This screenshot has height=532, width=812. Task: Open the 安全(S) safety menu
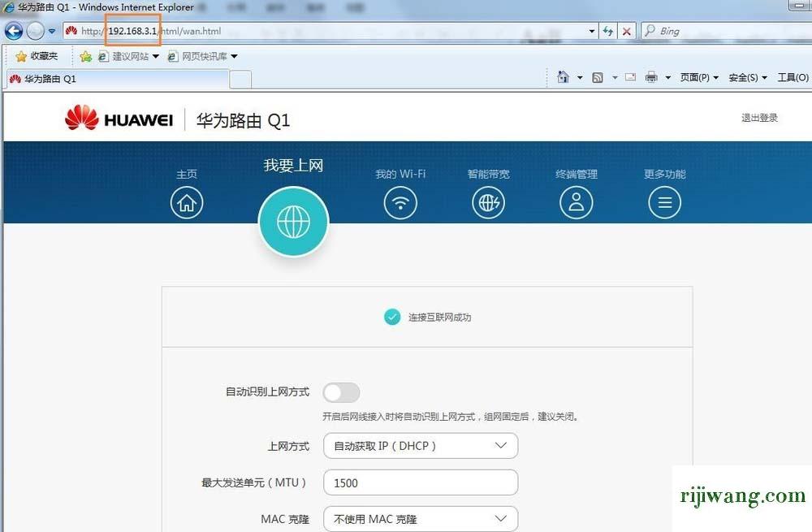click(x=748, y=77)
